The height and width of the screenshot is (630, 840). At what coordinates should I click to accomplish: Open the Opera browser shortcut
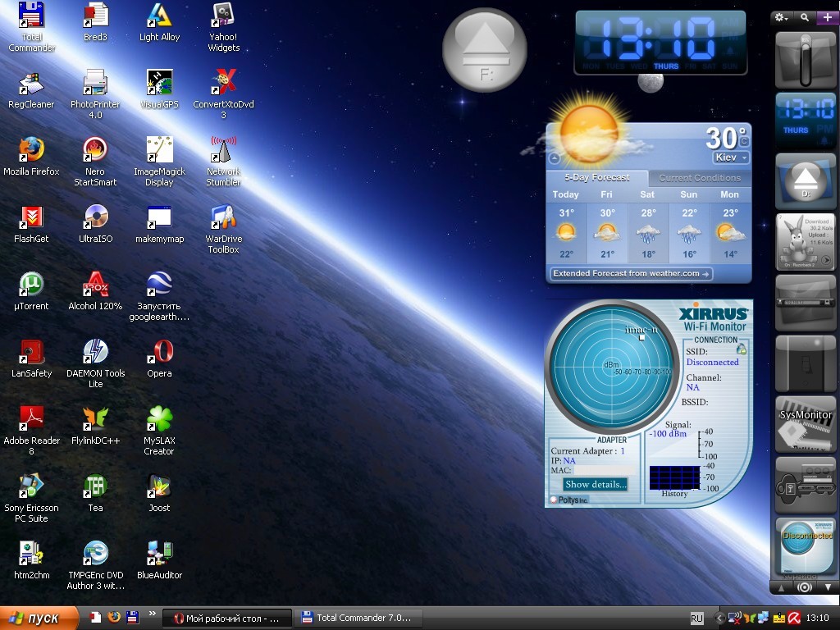(159, 352)
